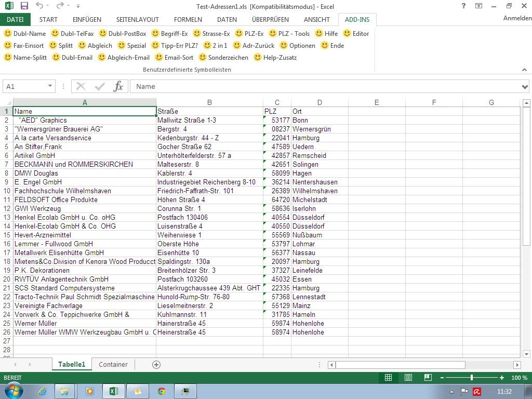
Task: Switch to page layout view in status bar
Action: pos(408,378)
